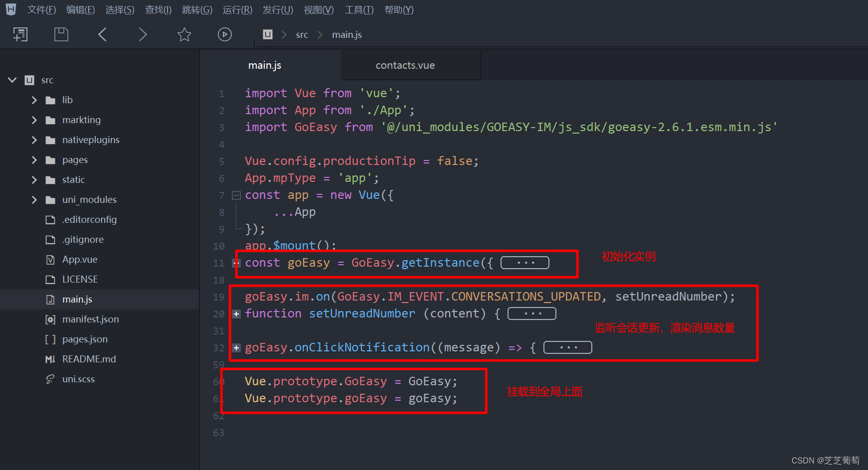Expand the uni_modules folder arrow
This screenshot has height=470, width=868.
34,200
